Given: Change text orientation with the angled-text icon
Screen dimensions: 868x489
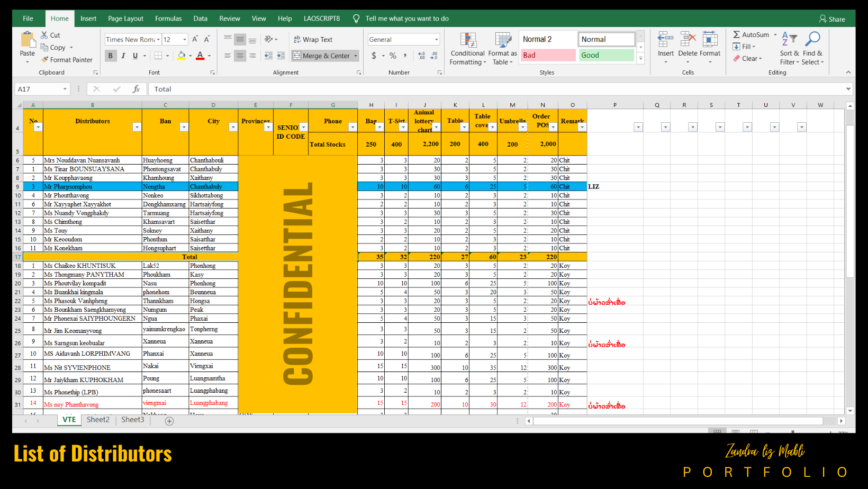Looking at the screenshot, I should [269, 39].
